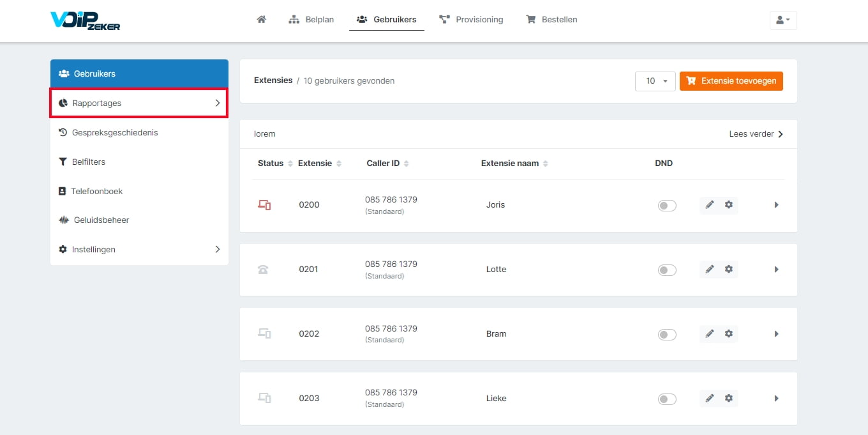Click extension number 0202

pos(309,334)
